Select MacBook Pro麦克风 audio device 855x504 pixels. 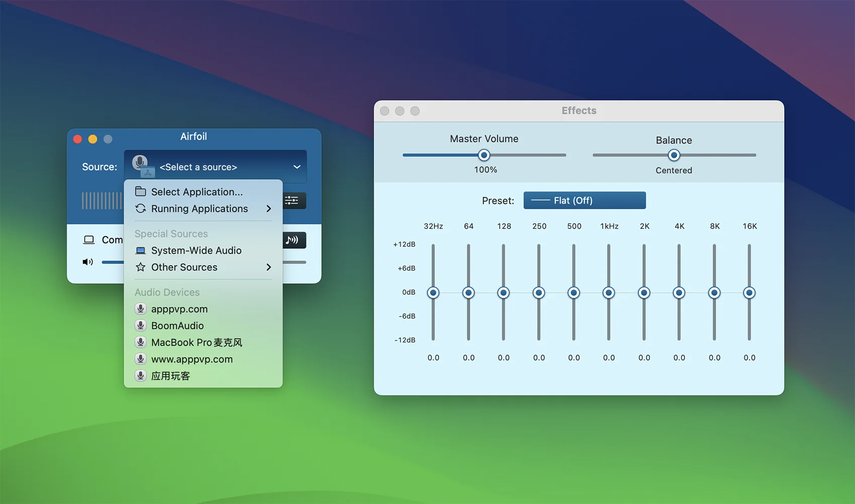tap(203, 343)
